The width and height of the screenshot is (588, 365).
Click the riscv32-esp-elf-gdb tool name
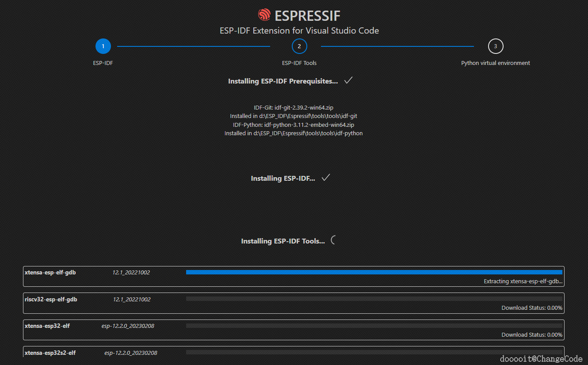pyautogui.click(x=51, y=299)
